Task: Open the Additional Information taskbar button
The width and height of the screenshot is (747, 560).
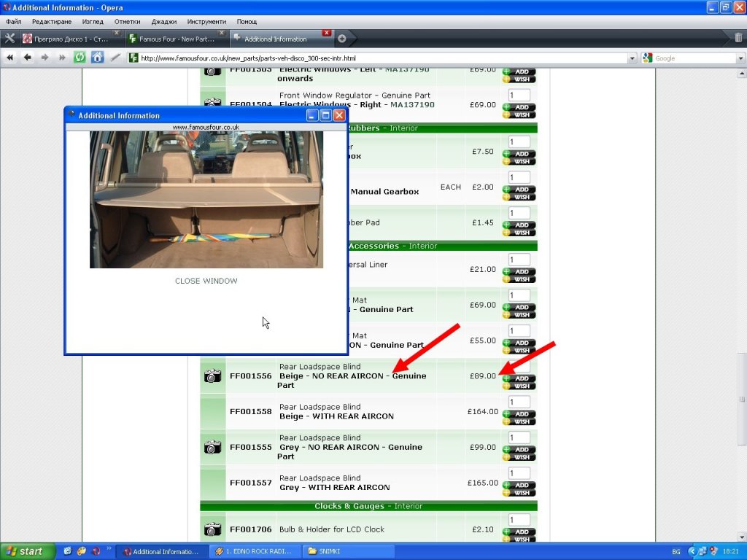Action: click(162, 551)
